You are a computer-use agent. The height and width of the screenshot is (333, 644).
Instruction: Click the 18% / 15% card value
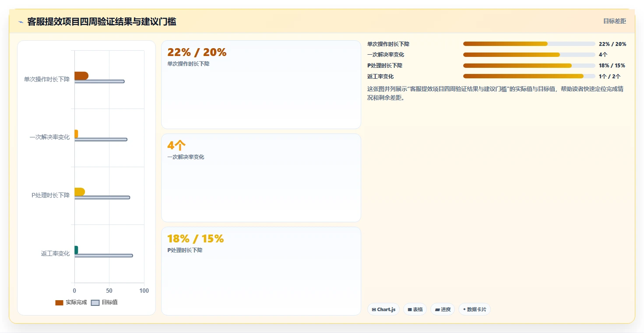click(x=195, y=239)
